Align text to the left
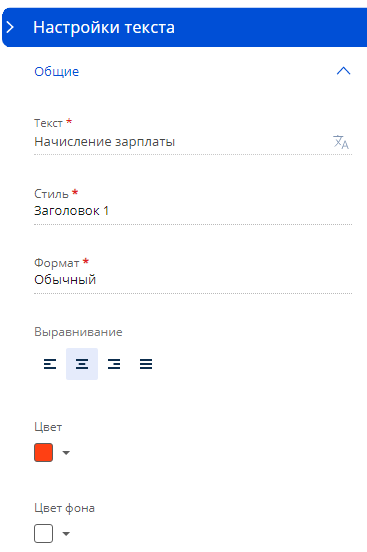367x552 pixels. 50,364
